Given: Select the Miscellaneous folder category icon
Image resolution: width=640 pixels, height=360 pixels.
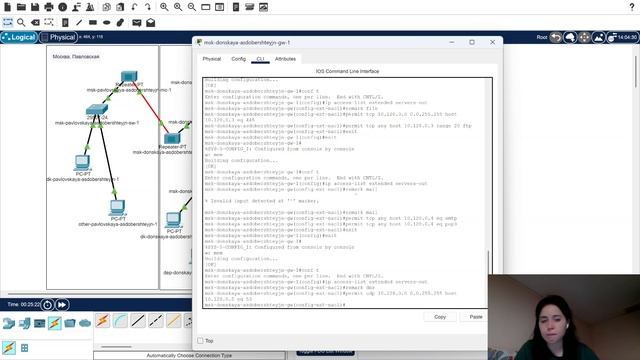Looking at the screenshot, I should coord(70,323).
